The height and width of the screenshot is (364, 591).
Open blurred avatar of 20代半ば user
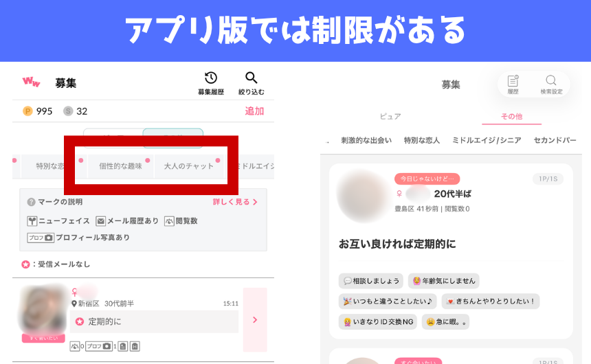click(x=363, y=196)
